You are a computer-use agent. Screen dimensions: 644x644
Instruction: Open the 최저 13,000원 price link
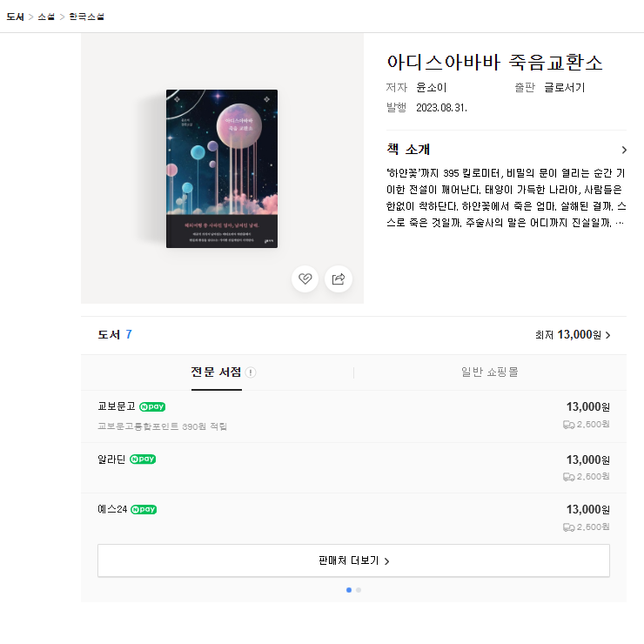pyautogui.click(x=573, y=335)
